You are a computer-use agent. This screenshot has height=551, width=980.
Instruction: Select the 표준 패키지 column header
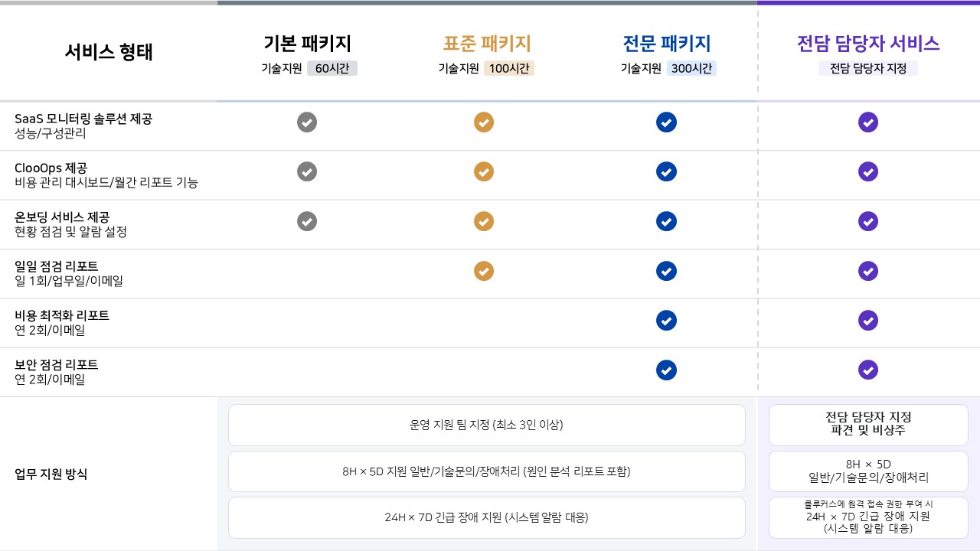click(x=487, y=44)
